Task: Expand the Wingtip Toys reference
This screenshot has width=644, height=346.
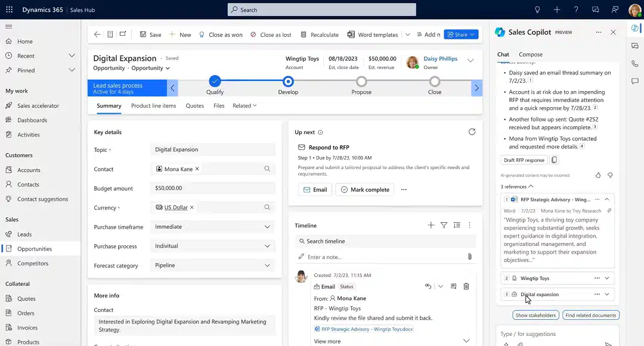Action: 607,278
